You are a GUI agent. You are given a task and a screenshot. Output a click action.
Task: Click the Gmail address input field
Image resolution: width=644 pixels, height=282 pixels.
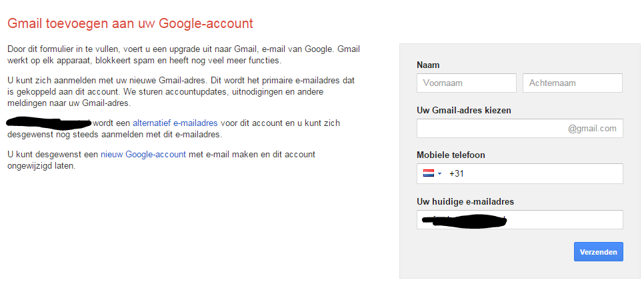click(491, 129)
